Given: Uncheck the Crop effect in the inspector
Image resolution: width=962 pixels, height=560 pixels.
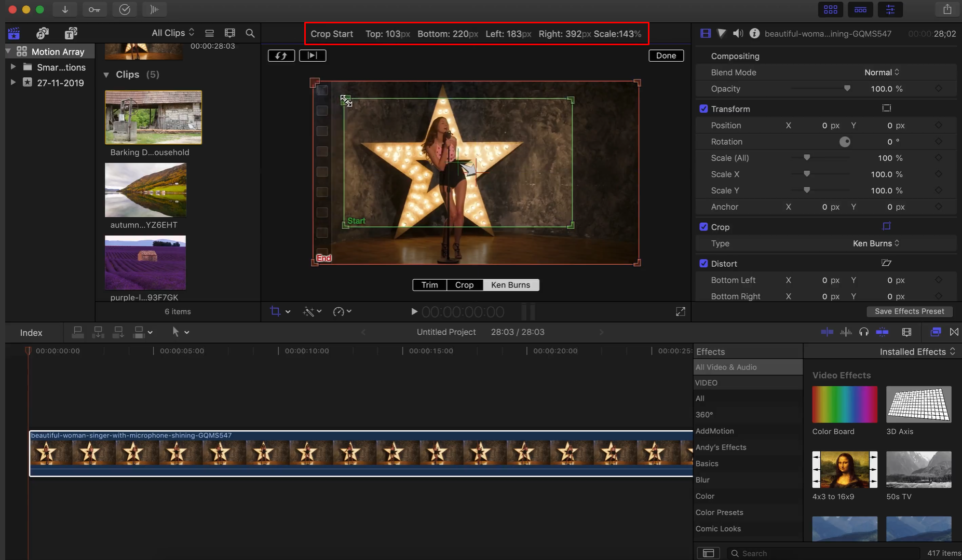Looking at the screenshot, I should pyautogui.click(x=704, y=227).
